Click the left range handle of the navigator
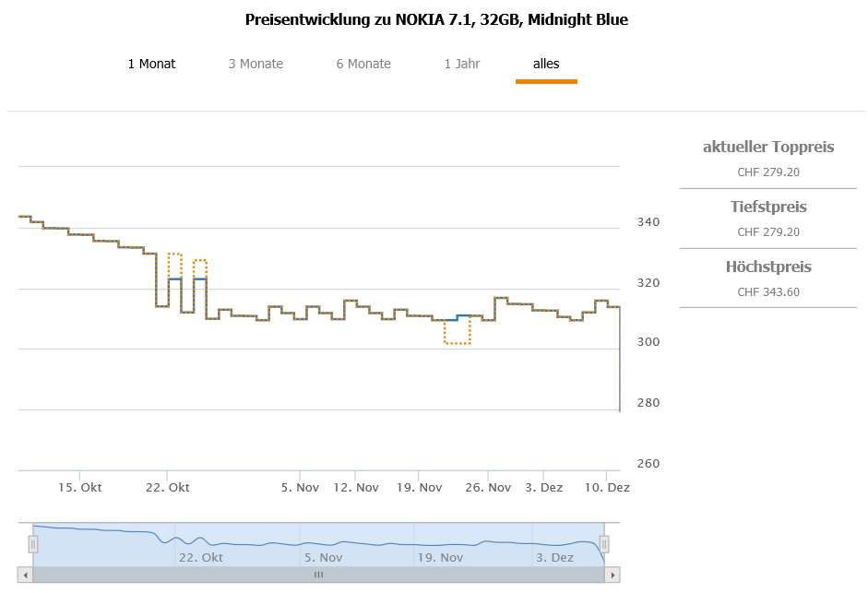Viewport: 868px width, 593px height. (32, 544)
